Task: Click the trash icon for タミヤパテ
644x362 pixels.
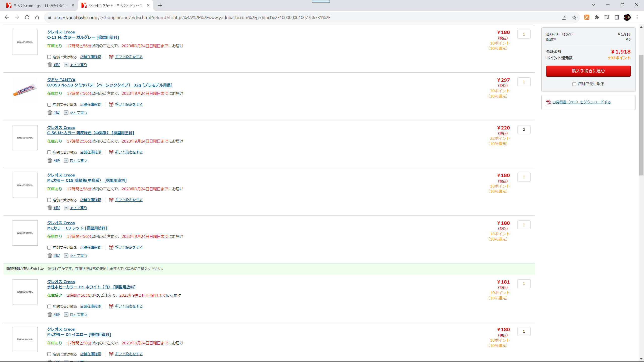Action: coord(50,113)
